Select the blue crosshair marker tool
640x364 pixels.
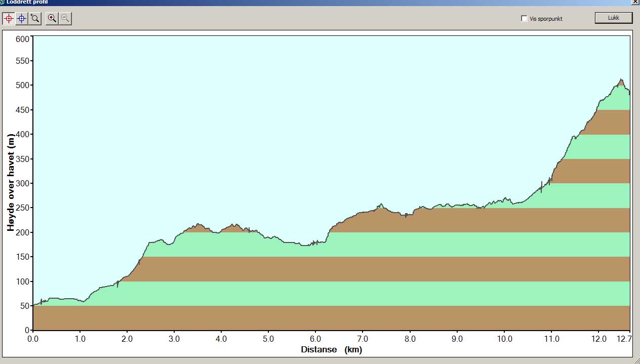tap(22, 19)
